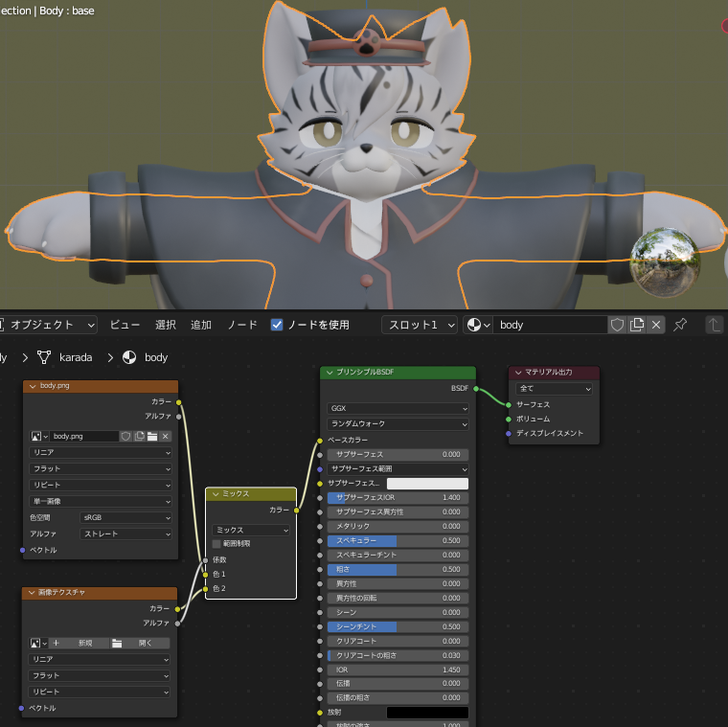Open ランダムウォーク subsurface method dropdown
The width and height of the screenshot is (728, 727).
pos(398,424)
